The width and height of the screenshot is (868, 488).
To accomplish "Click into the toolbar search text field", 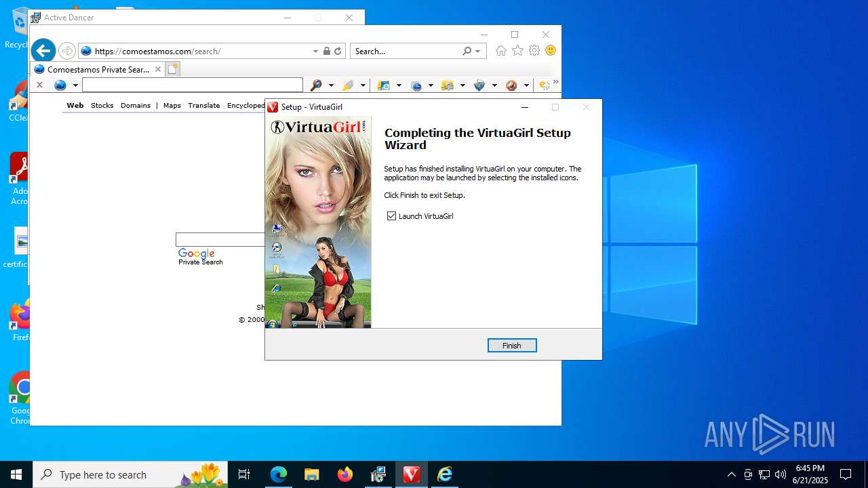I will 193,85.
